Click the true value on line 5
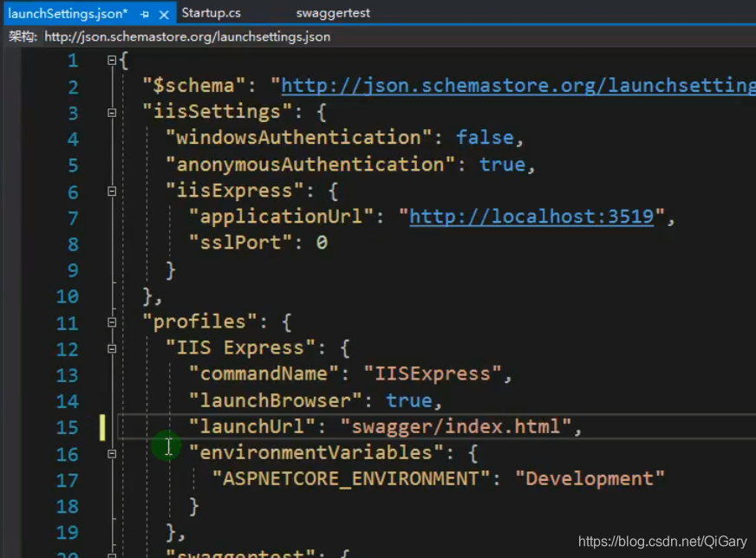Screen dimensions: 756x558 502,165
